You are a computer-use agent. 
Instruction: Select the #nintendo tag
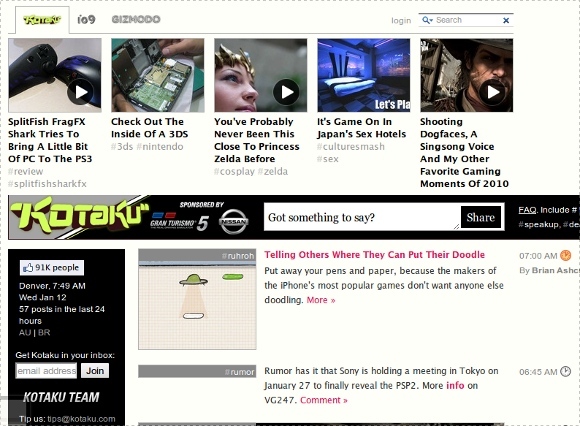pos(160,146)
